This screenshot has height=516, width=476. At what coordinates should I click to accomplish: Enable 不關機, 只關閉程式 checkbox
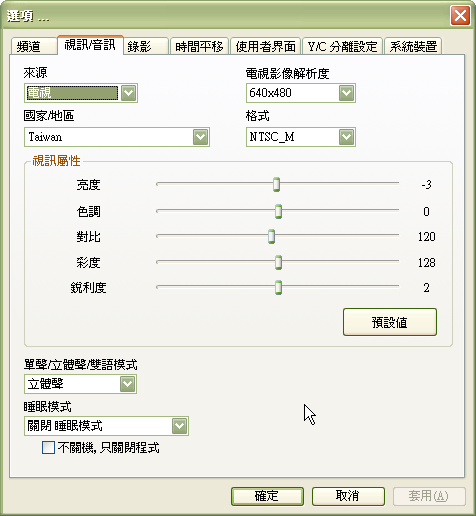click(x=48, y=448)
